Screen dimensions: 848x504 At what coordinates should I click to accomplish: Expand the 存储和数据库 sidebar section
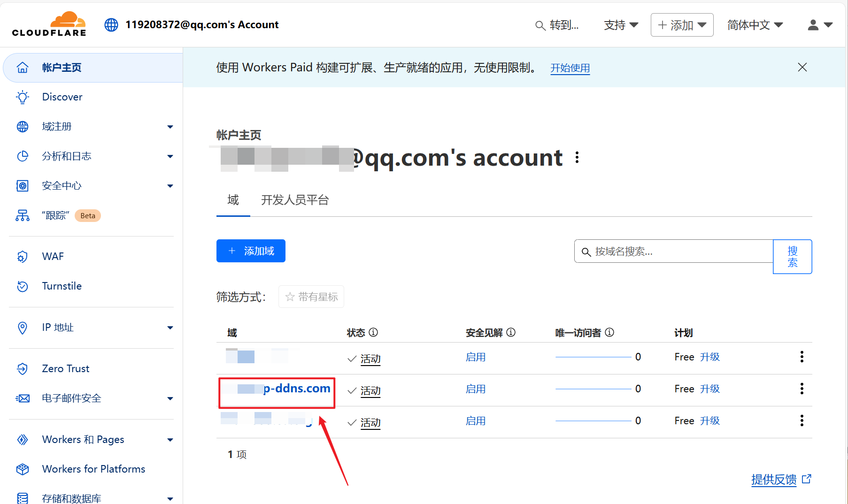[x=170, y=499]
